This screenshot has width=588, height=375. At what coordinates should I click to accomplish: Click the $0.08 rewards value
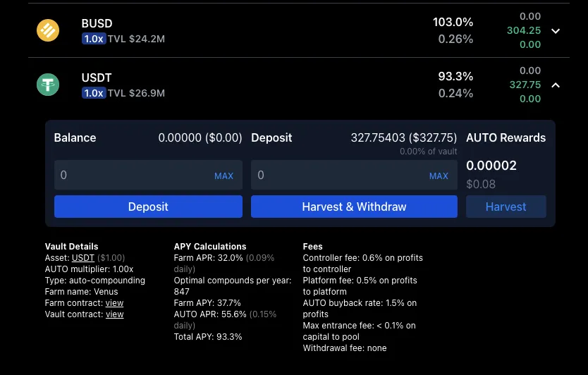(481, 184)
